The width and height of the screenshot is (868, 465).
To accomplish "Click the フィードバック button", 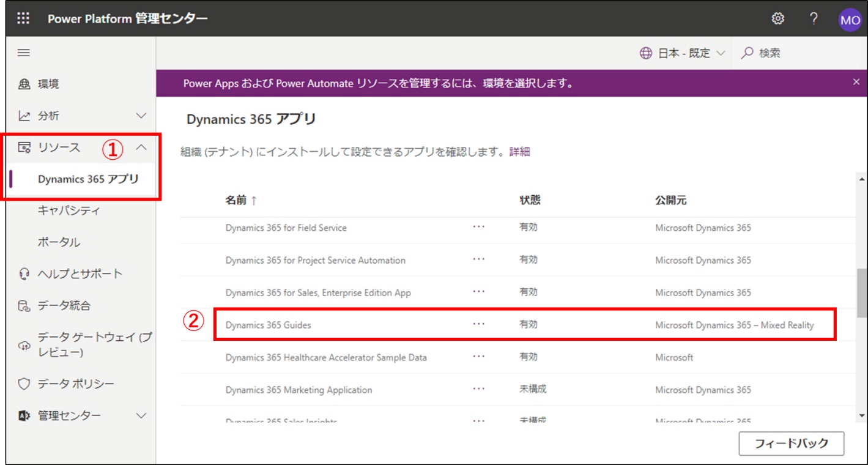I will pyautogui.click(x=792, y=444).
